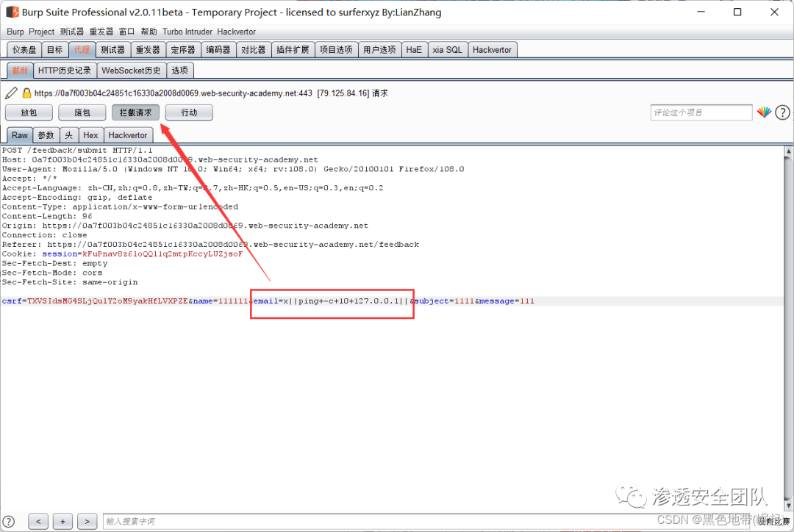Click the Cookie session header line
The image size is (794, 532).
[x=123, y=254]
